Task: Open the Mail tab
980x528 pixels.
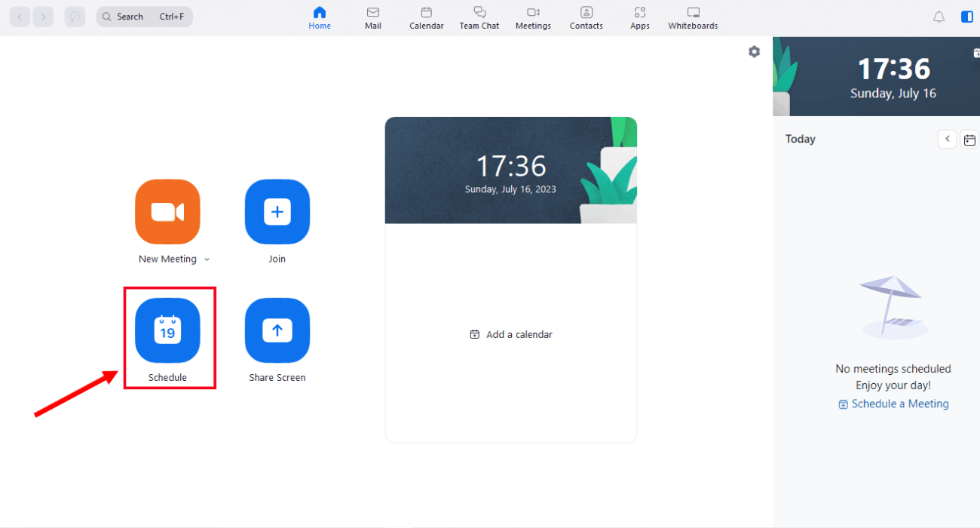Action: 373,18
